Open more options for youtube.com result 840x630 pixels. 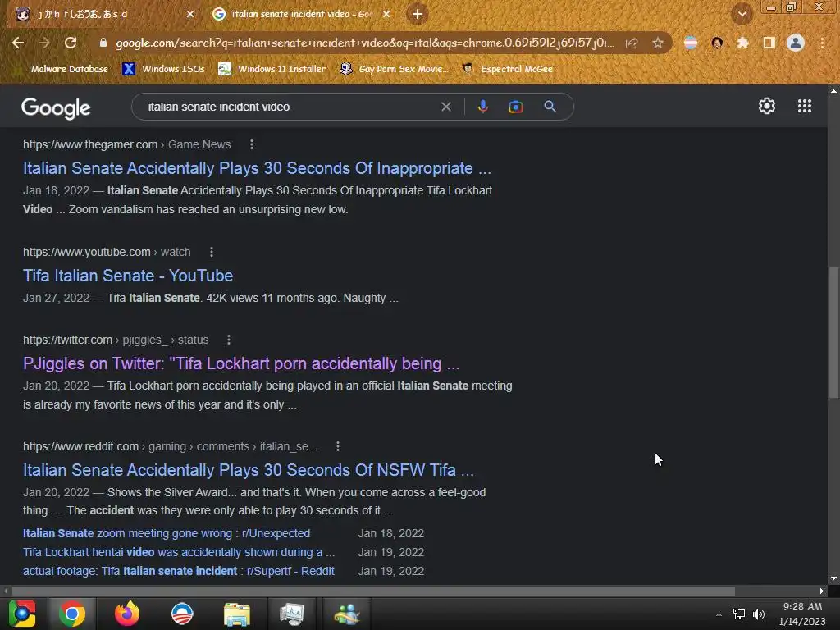[212, 252]
